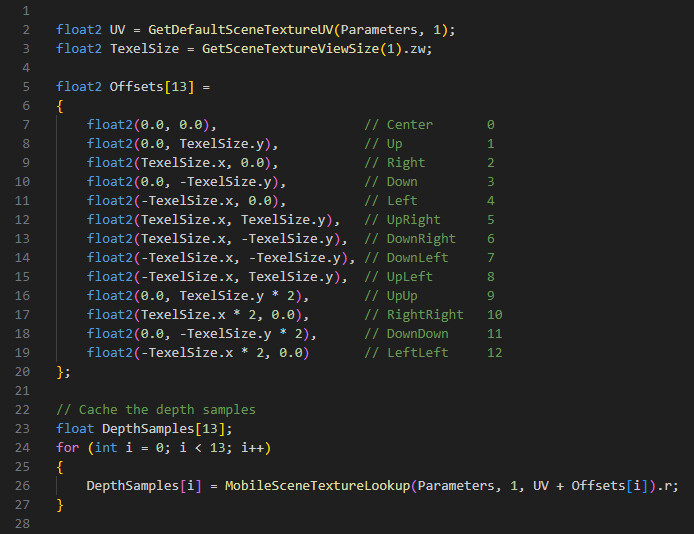Click the "// Cache the depth samples" comment
The height and width of the screenshot is (534, 694).
click(156, 410)
